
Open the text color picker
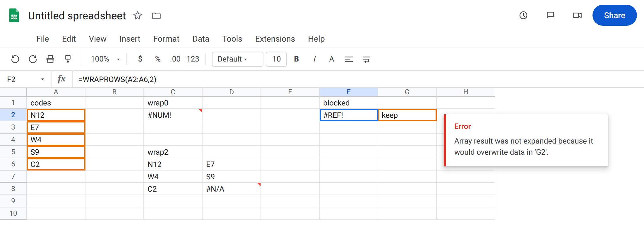click(332, 59)
